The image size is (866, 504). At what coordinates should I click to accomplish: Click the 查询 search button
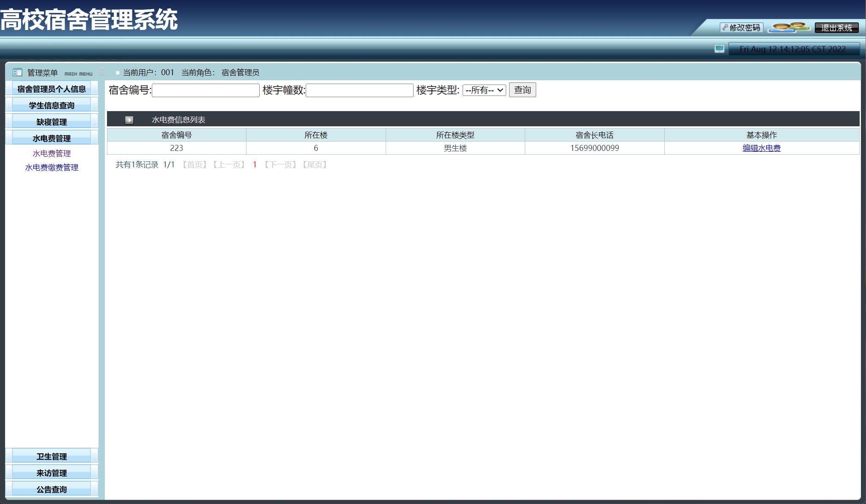(522, 90)
